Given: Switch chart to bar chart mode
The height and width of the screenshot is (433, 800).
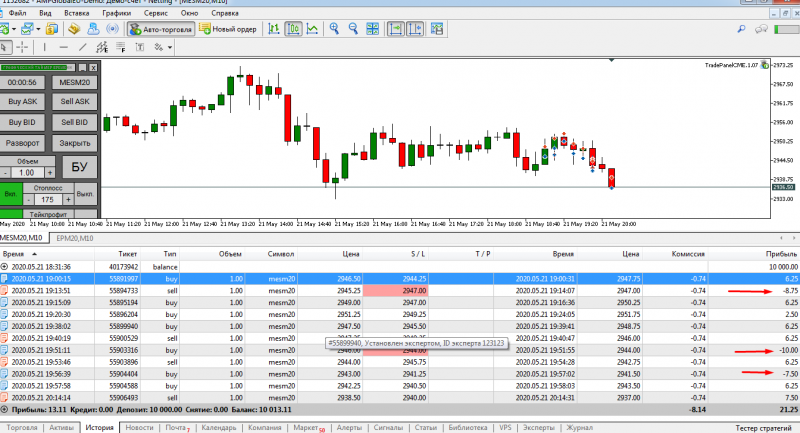Looking at the screenshot, I should click(x=274, y=29).
